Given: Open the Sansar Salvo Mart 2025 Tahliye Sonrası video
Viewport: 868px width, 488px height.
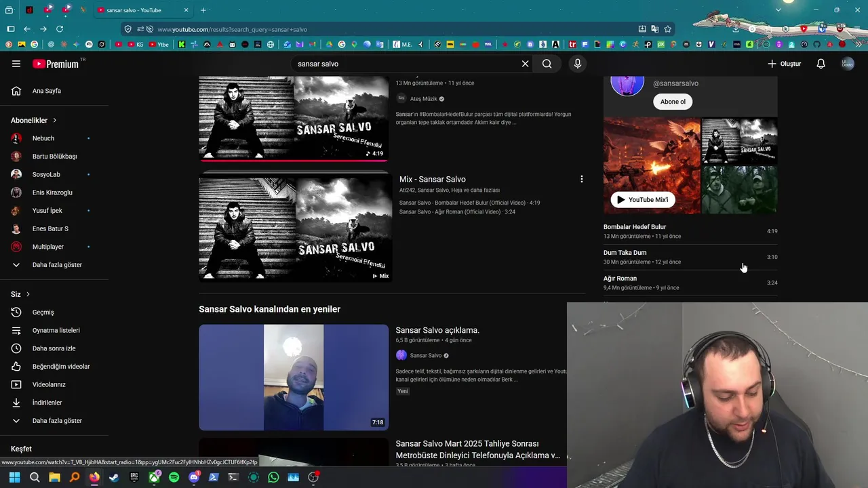Looking at the screenshot, I should click(x=478, y=449).
